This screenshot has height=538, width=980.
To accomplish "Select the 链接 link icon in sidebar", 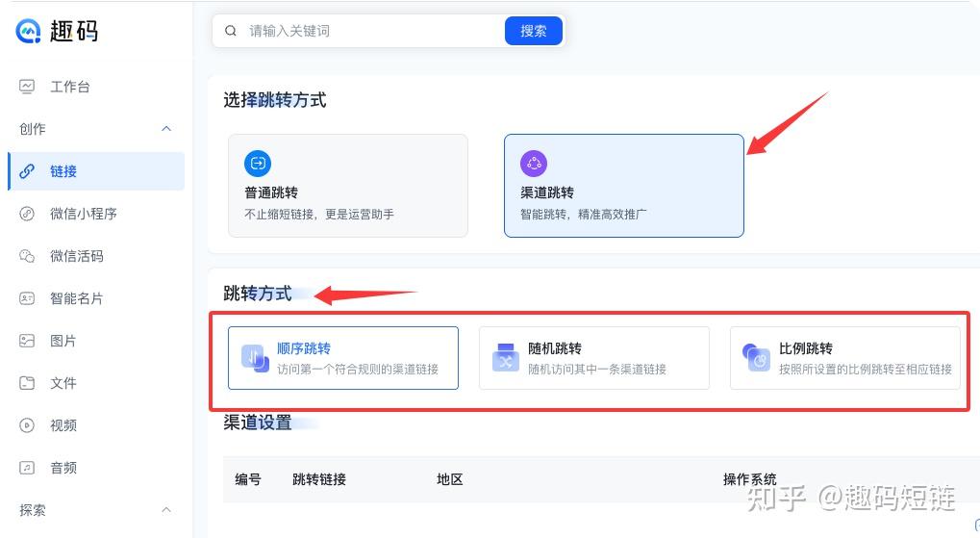I will coord(27,170).
